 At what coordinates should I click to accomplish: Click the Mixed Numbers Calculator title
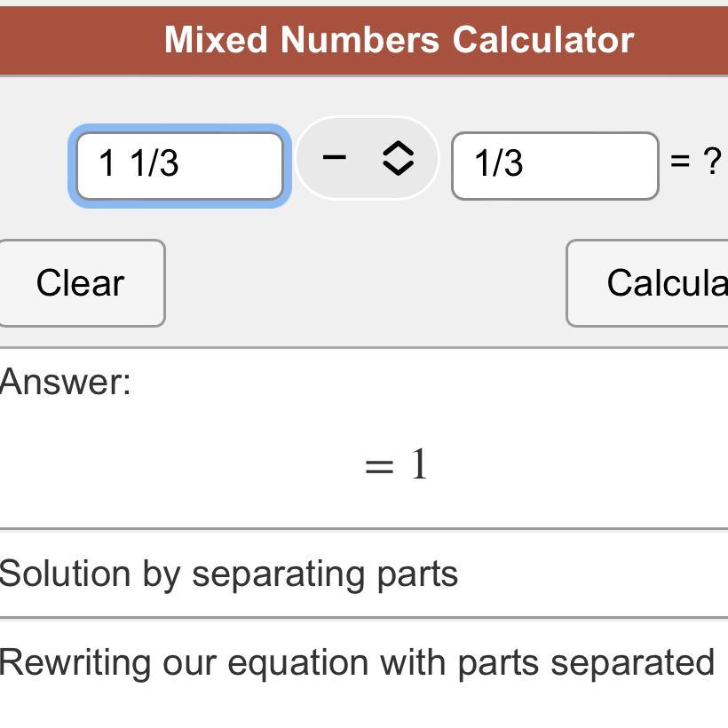(x=399, y=40)
